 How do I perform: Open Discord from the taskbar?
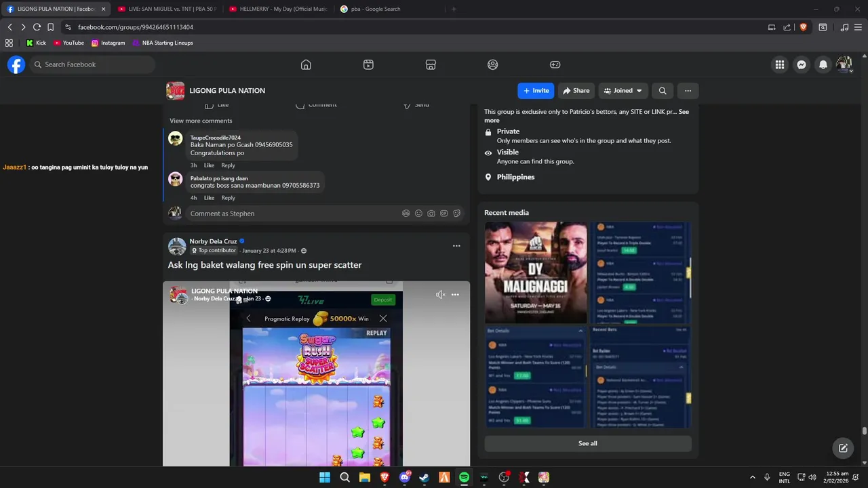[405, 477]
